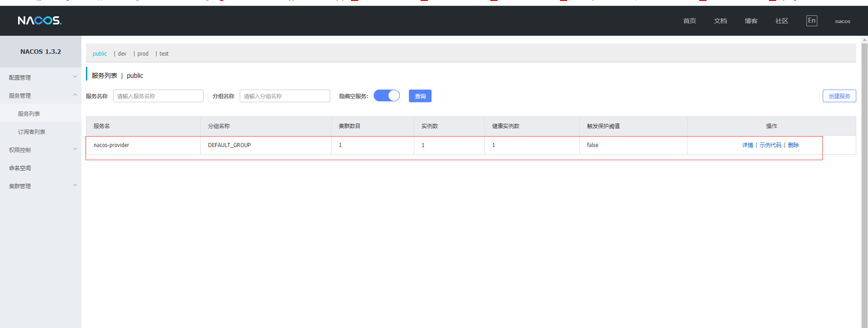Open 社区 in the top navigation
The image size is (868, 328).
pyautogui.click(x=782, y=21)
